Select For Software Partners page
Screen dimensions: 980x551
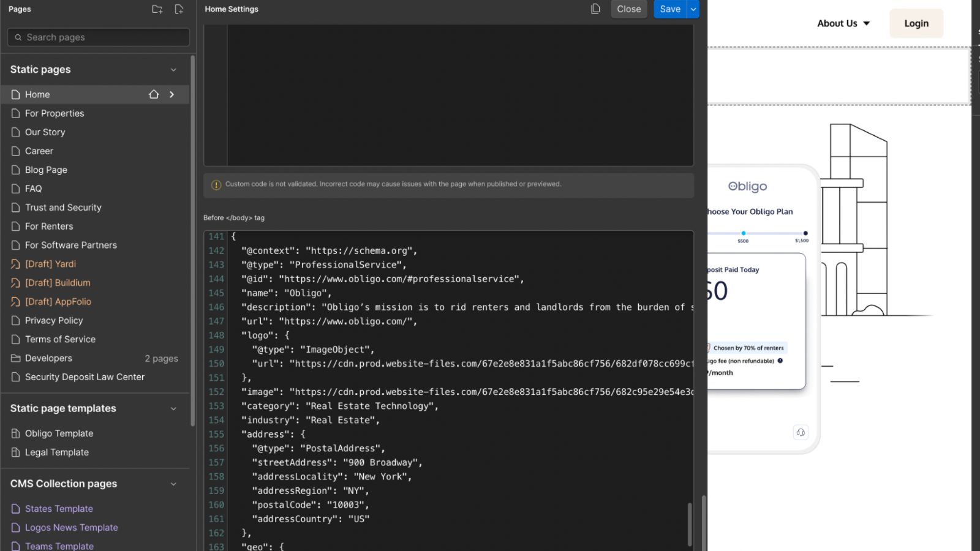click(x=95, y=245)
